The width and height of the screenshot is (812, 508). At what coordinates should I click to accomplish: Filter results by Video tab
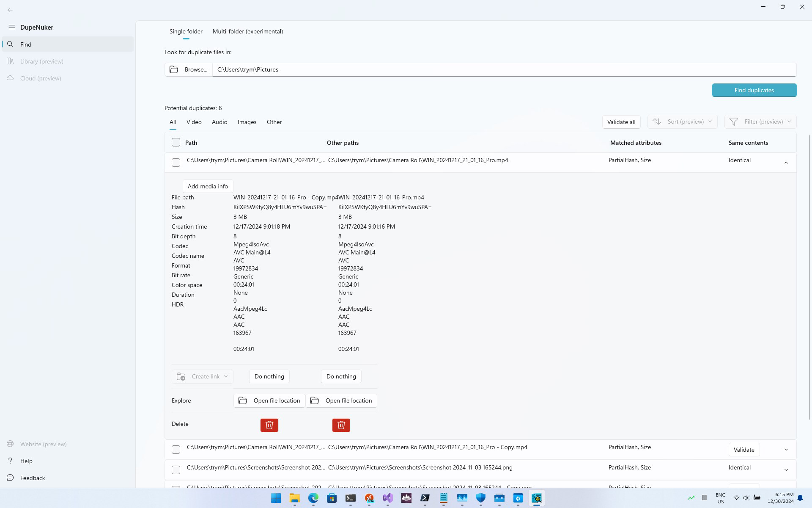(194, 122)
